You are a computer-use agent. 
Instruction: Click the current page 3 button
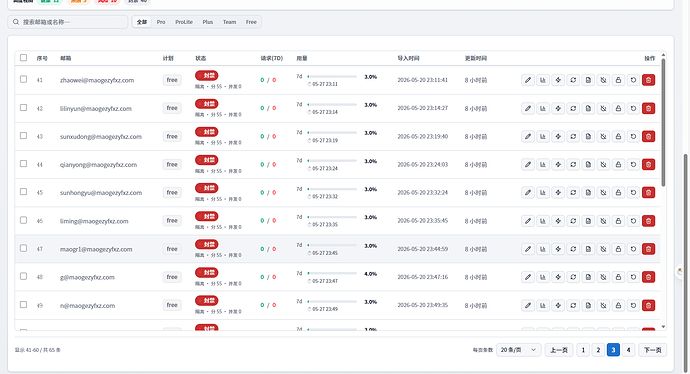pyautogui.click(x=613, y=350)
